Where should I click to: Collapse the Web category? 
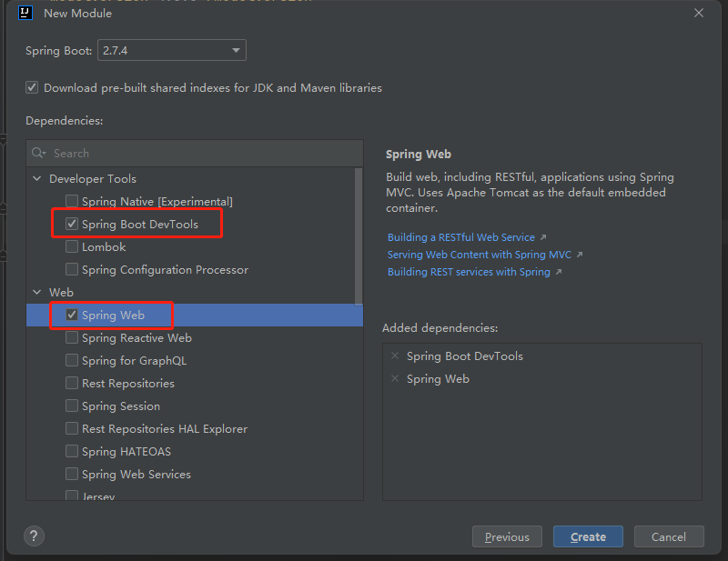[x=37, y=293]
